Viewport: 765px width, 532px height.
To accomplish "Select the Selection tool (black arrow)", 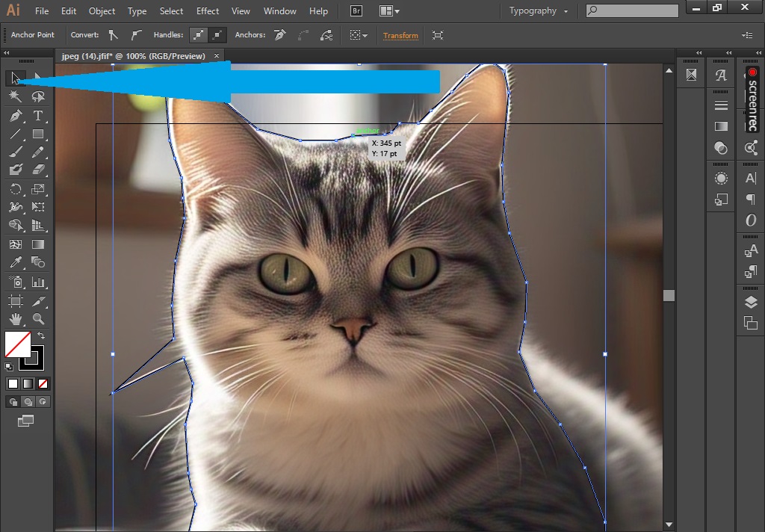I will click(15, 78).
